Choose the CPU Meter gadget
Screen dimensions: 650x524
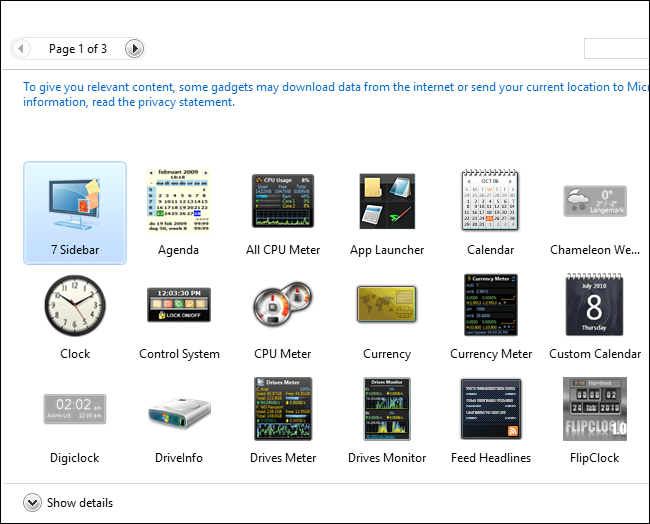283,306
